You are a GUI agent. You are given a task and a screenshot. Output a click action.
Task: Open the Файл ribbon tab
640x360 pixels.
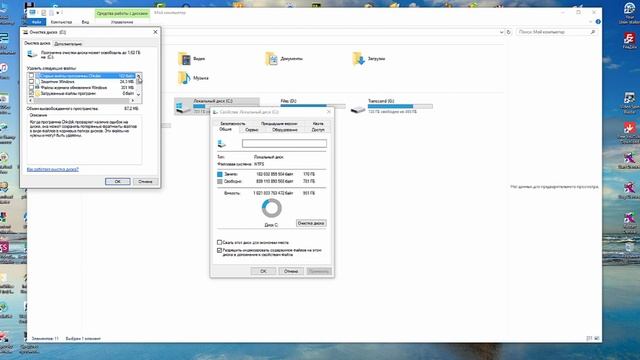(36, 22)
